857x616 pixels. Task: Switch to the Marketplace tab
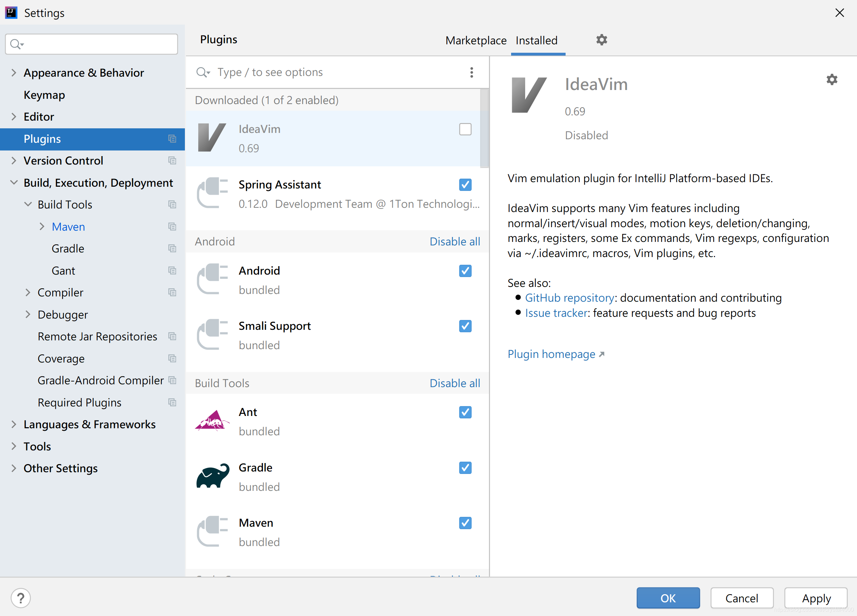pos(476,40)
